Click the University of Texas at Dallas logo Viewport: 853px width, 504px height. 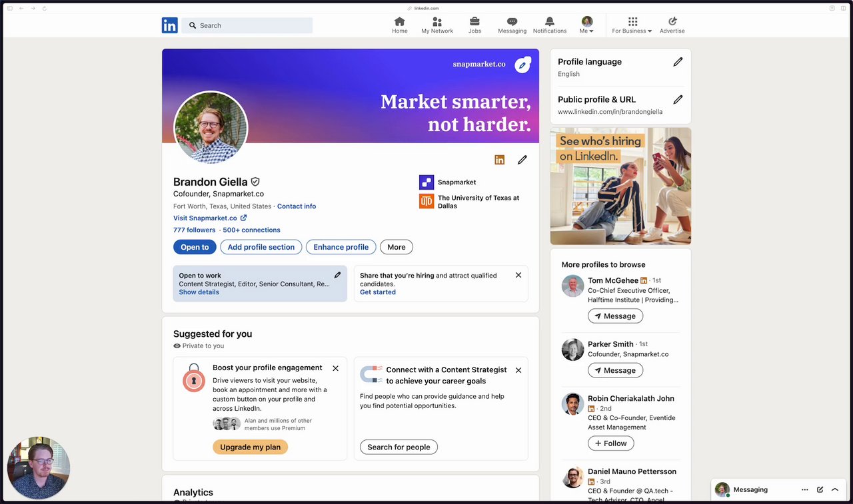tap(426, 201)
